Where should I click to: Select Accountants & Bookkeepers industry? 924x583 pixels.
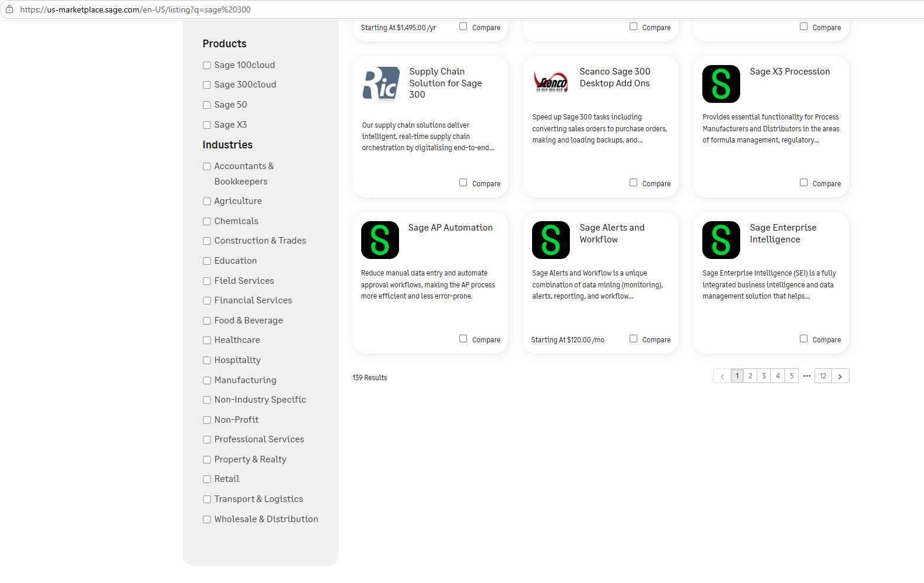click(207, 167)
